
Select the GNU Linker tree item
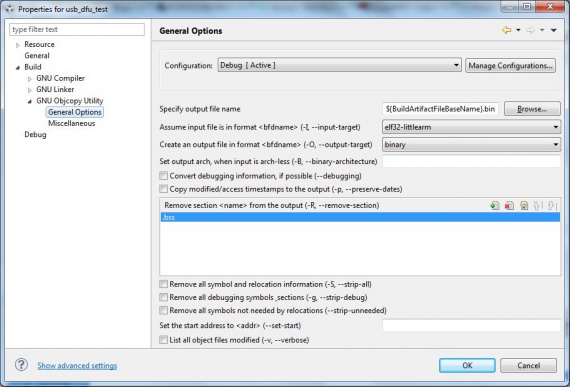click(x=55, y=89)
